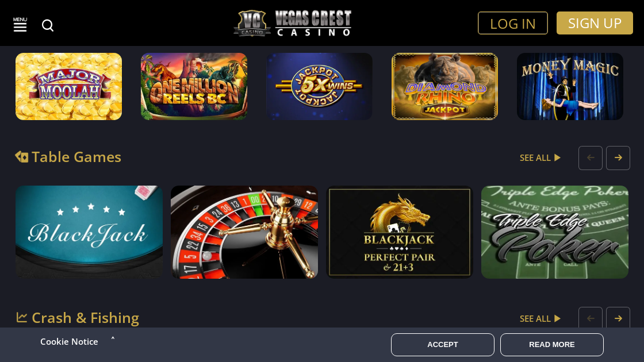
Task: Click the Crash & Fishing chart icon
Action: 22,317
